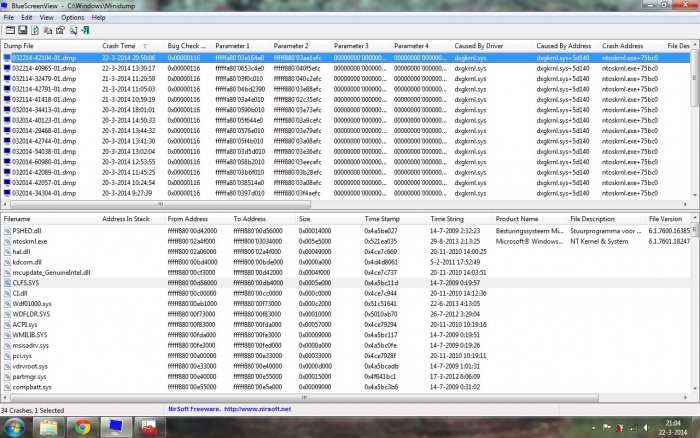Open the View menu

(47, 18)
